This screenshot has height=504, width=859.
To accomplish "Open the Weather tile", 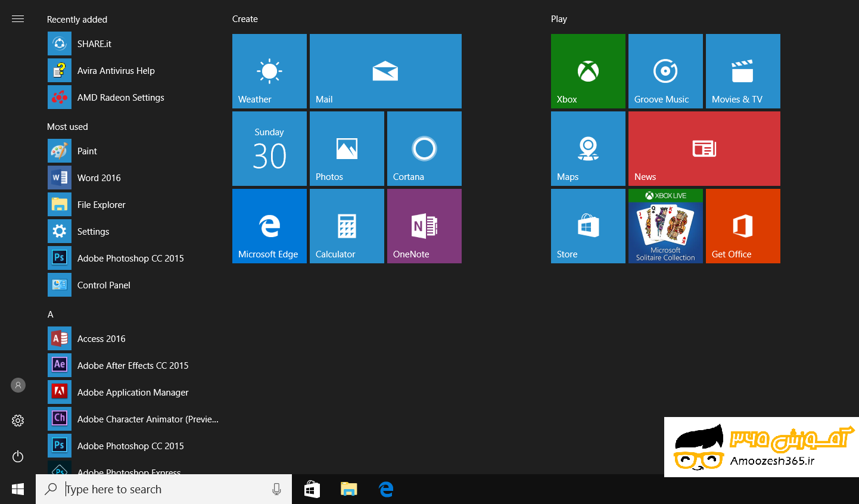I will (x=269, y=71).
